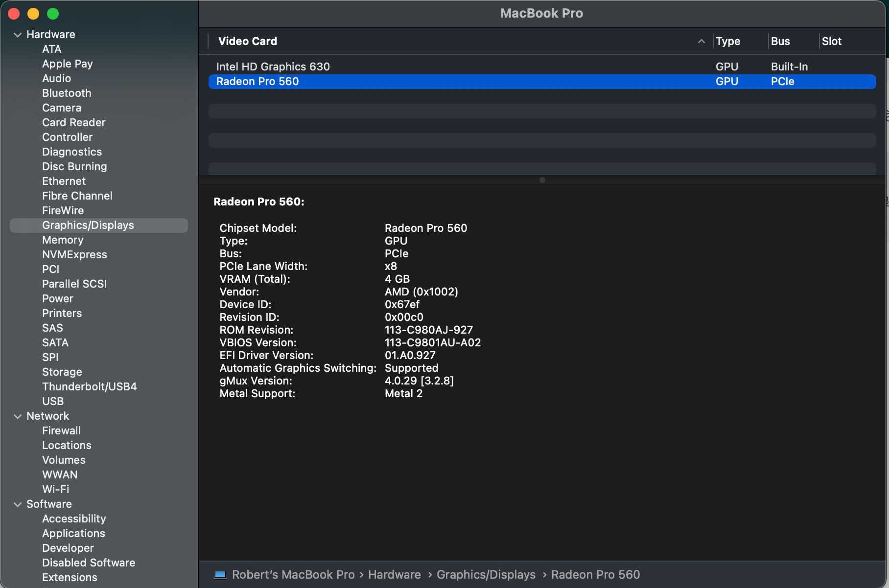Select NVMExpress in the sidebar
Viewport: 889px width, 588px height.
(x=74, y=255)
